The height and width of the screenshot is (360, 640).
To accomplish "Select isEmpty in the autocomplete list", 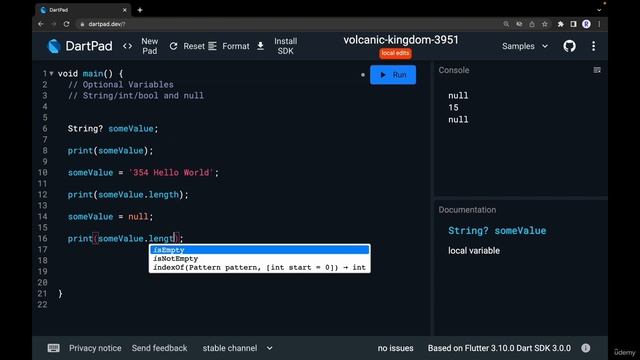I will (260, 249).
